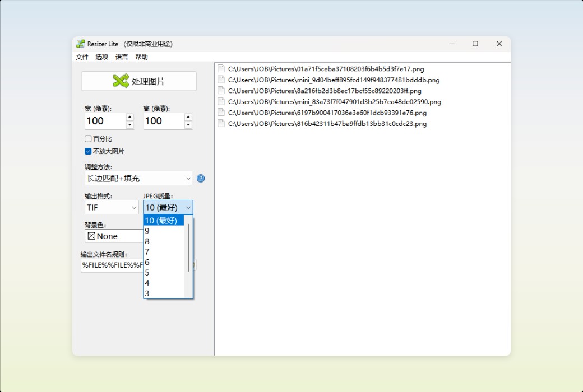Screen dimensions: 583x392
Task: Click the Resizer Lite icon in the title bar
Action: (x=80, y=43)
